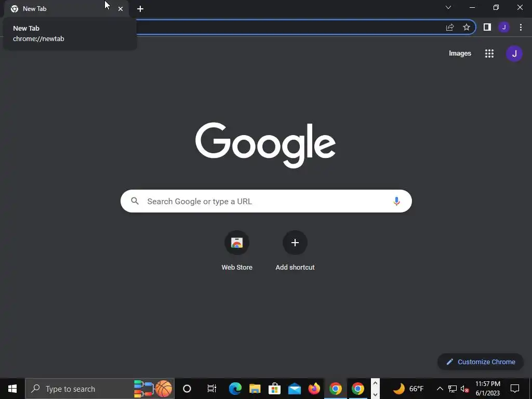532x399 pixels.
Task: Open network status tray icon
Action: click(x=453, y=389)
